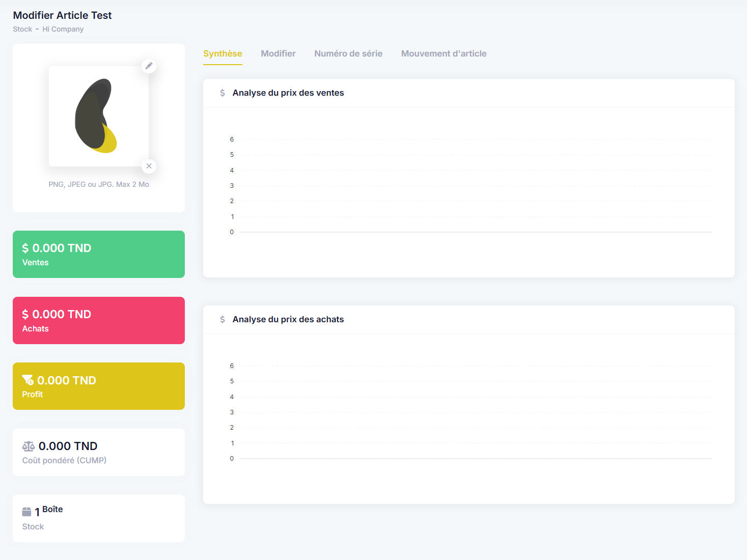This screenshot has height=560, width=747.
Task: Click the Hi Company breadcrumb
Action: [63, 29]
